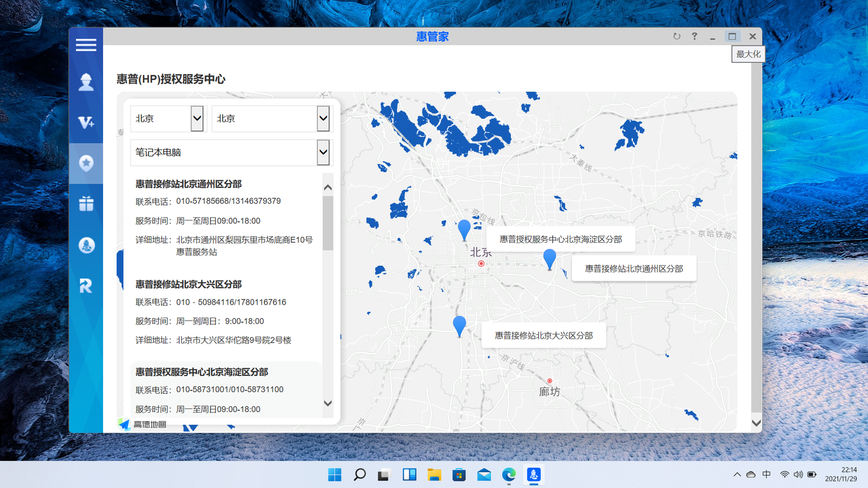
Task: Open the engineer support icon in sidebar
Action: click(86, 82)
